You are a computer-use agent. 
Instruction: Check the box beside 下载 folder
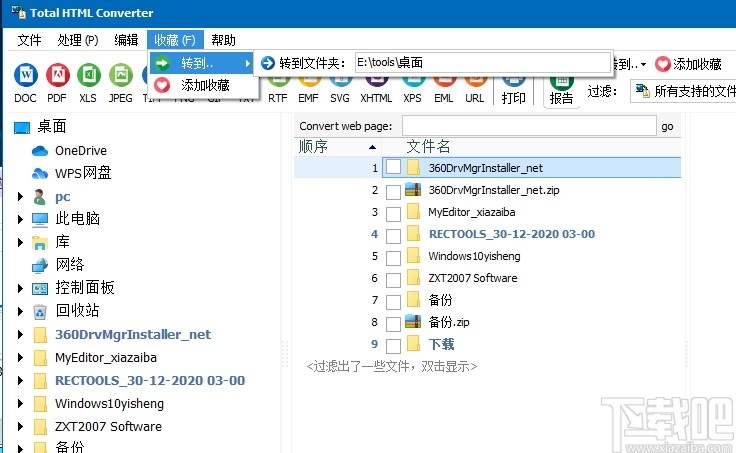pyautogui.click(x=393, y=346)
